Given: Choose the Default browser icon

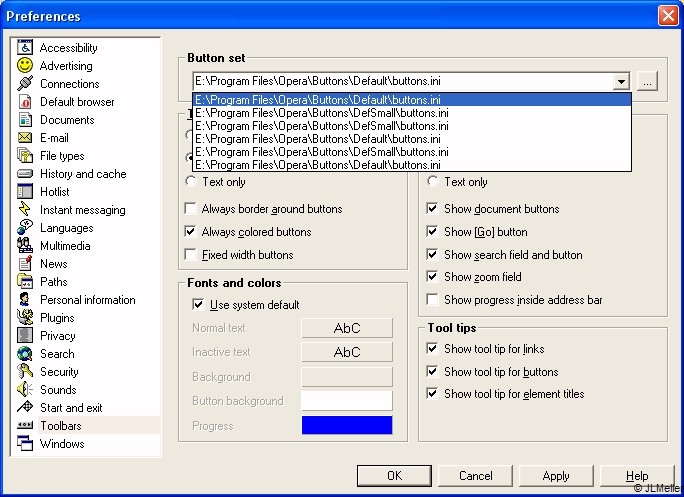Looking at the screenshot, I should point(25,101).
